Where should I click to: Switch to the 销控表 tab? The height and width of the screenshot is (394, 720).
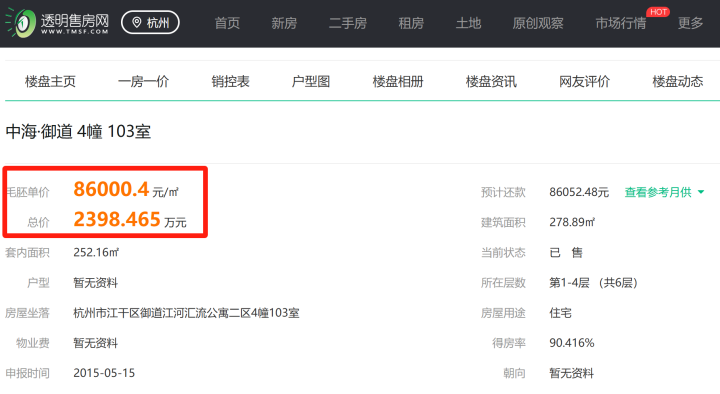231,82
